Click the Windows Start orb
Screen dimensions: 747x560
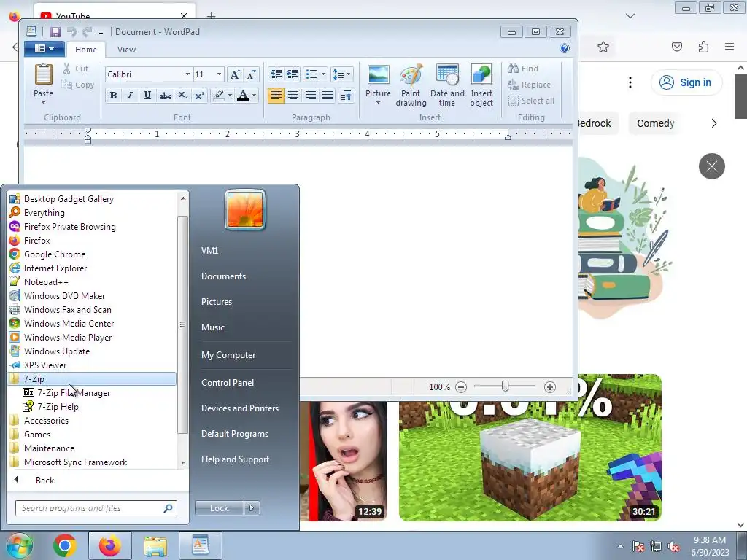tap(18, 545)
